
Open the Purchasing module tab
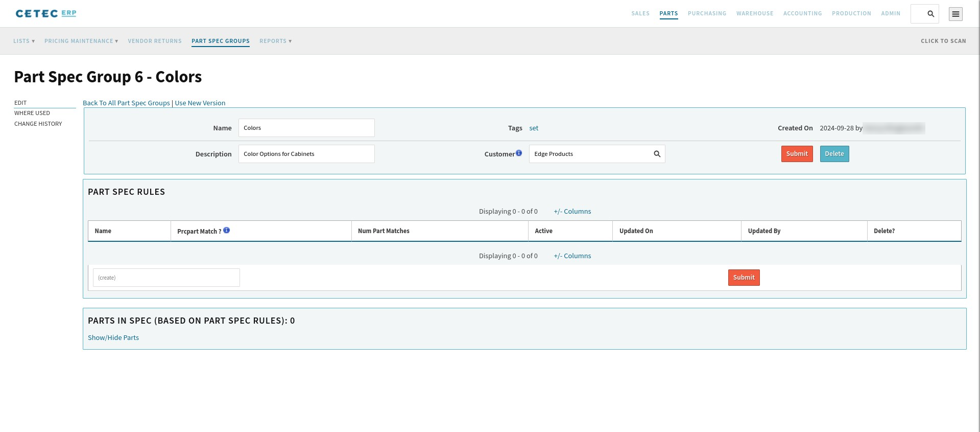pyautogui.click(x=707, y=13)
